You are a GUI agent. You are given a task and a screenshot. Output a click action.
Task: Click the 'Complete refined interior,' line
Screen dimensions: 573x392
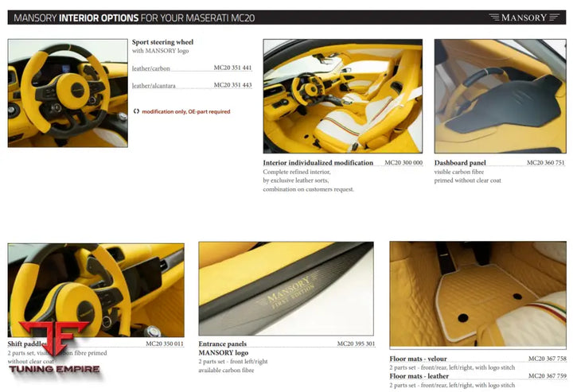297,172
